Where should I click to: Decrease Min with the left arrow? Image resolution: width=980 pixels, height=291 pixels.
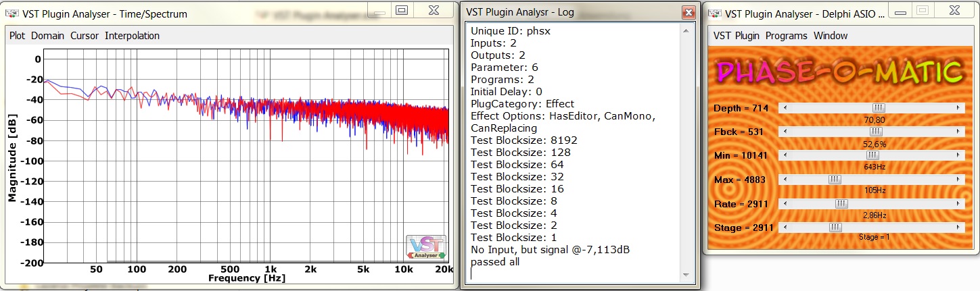point(783,155)
